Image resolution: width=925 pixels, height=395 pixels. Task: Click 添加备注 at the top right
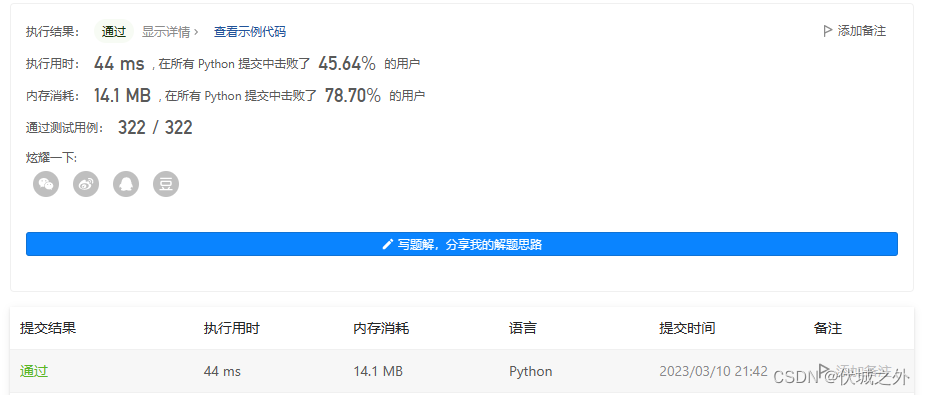tap(854, 31)
